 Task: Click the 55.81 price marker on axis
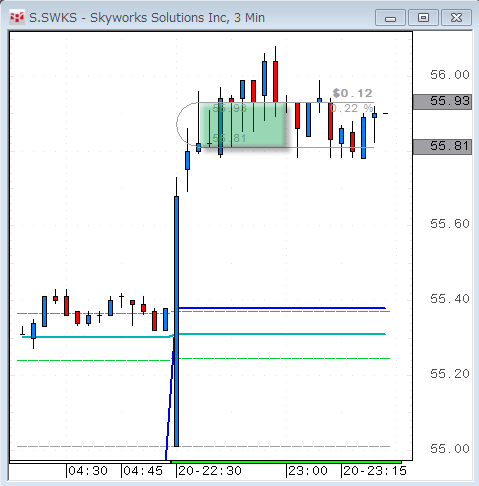[x=443, y=147]
